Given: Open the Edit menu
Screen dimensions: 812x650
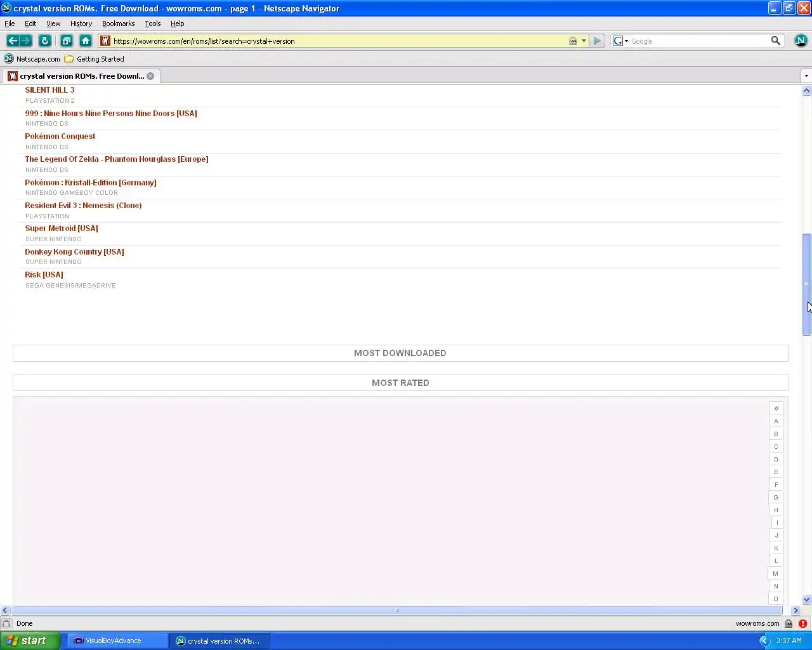Looking at the screenshot, I should click(30, 23).
